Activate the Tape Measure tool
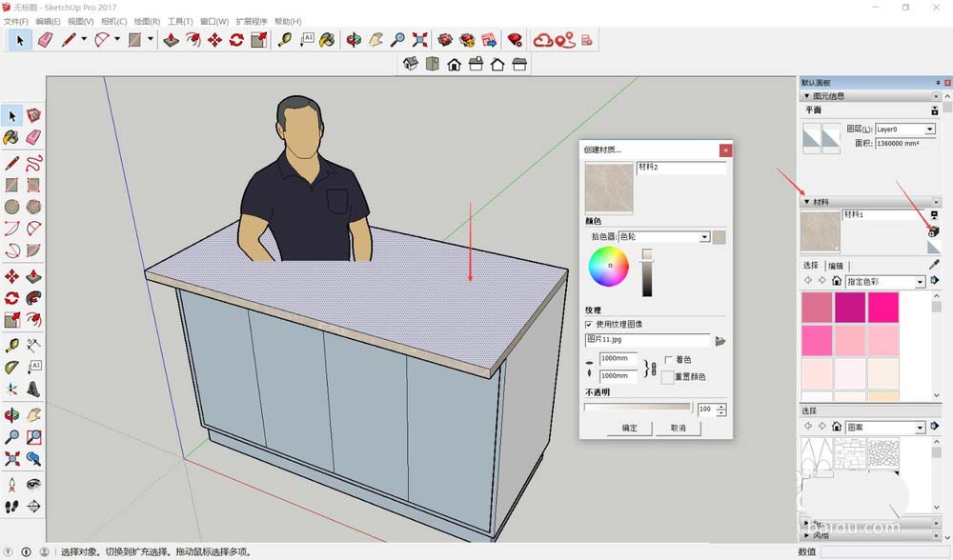Image resolution: width=953 pixels, height=560 pixels. (284, 40)
